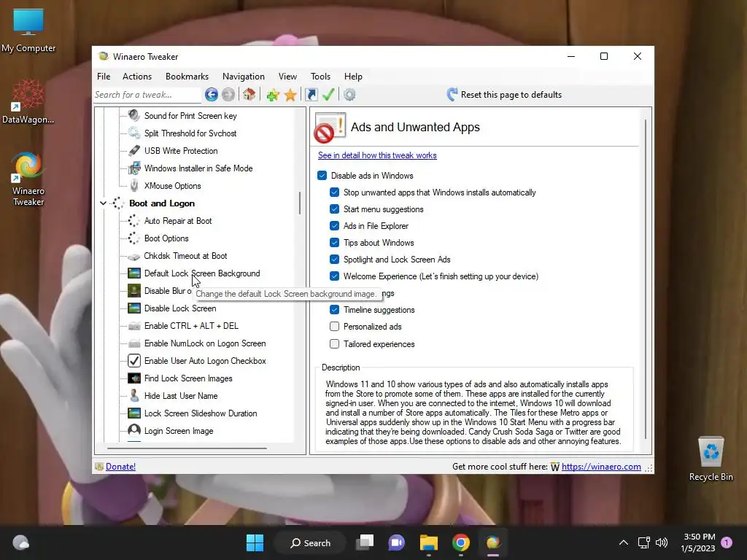Show hidden icons in the system tray
The height and width of the screenshot is (560, 747).
coord(623,542)
